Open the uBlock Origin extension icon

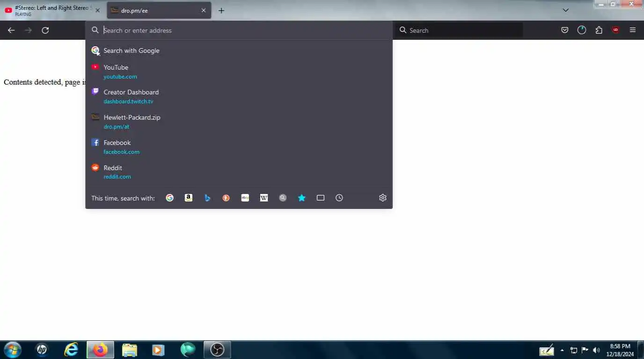coord(615,30)
